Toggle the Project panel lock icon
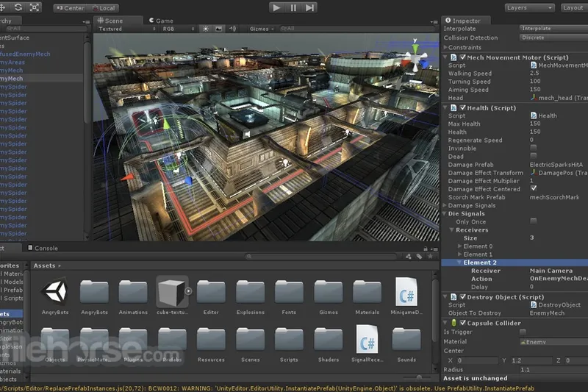The height and width of the screenshot is (392, 588). point(426,249)
